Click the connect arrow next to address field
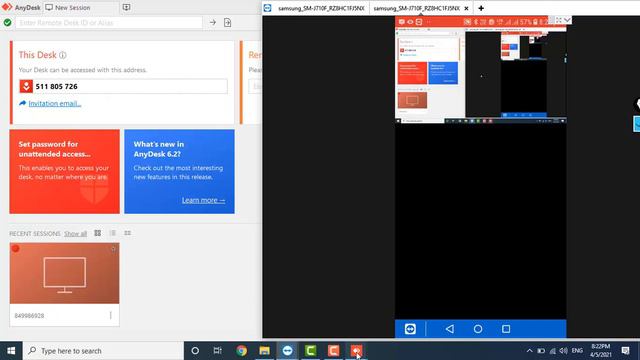The width and height of the screenshot is (640, 360). pyautogui.click(x=213, y=22)
